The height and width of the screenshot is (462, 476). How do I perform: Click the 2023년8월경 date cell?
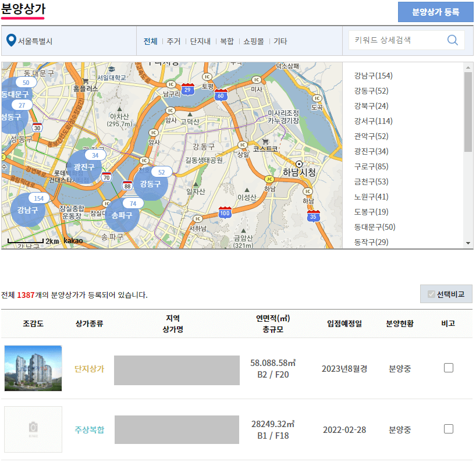tap(344, 369)
